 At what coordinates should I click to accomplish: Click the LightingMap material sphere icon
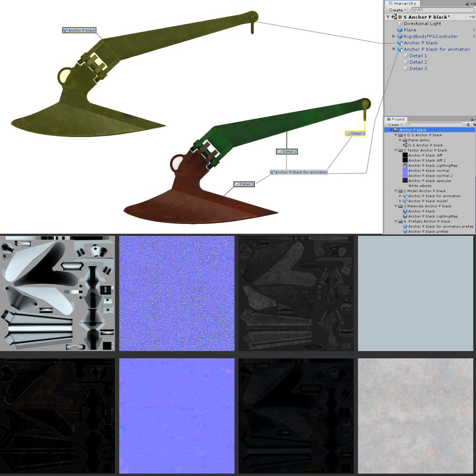click(405, 216)
